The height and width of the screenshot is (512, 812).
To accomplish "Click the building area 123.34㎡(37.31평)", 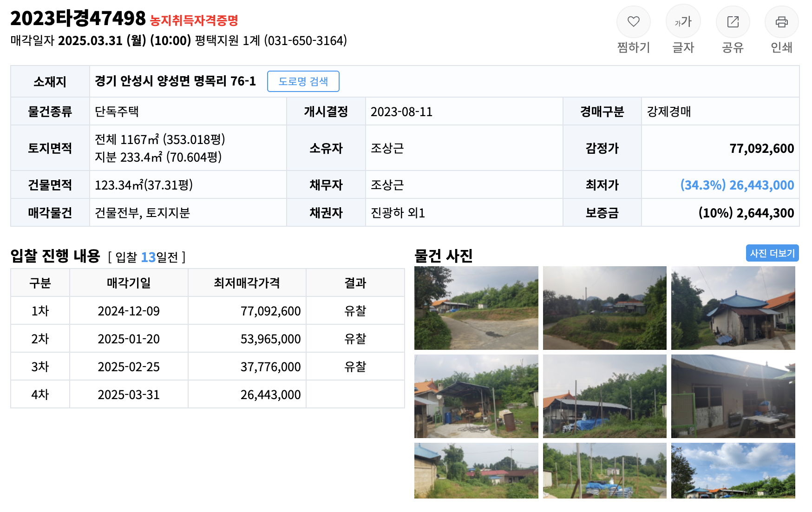I will (x=144, y=185).
